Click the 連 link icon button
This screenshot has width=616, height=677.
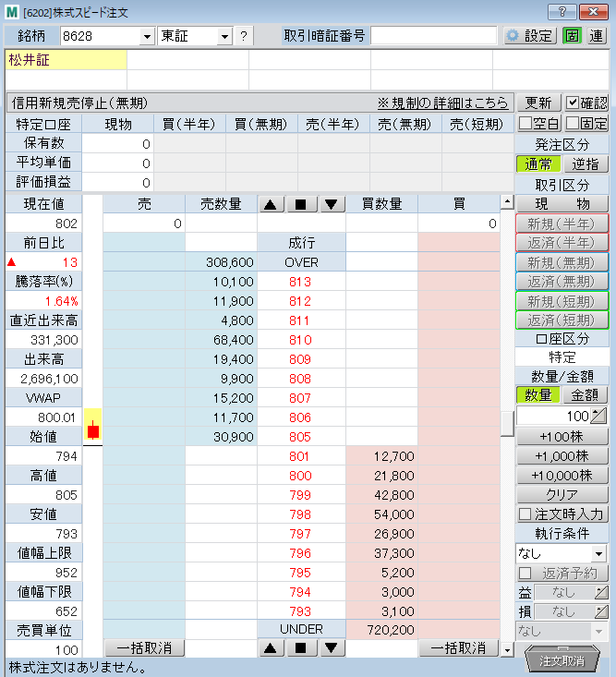point(597,36)
